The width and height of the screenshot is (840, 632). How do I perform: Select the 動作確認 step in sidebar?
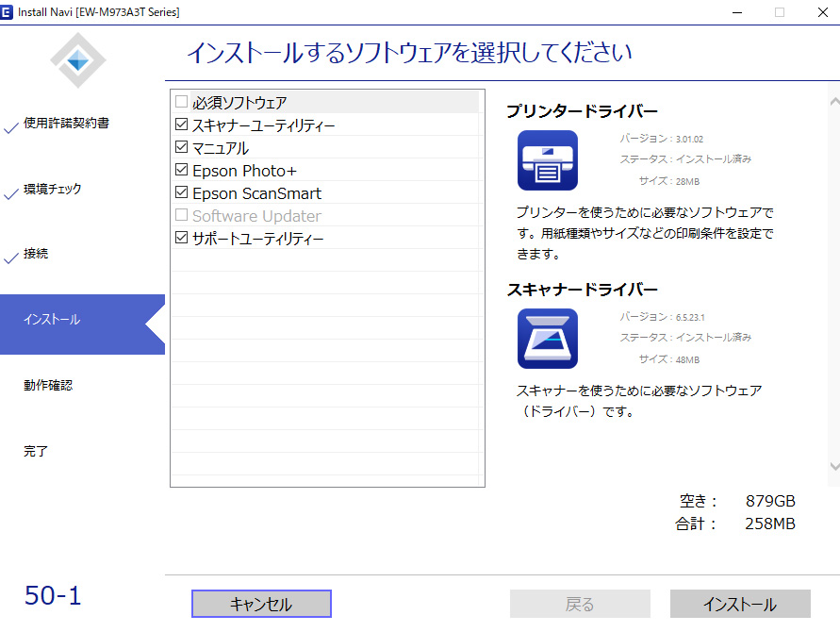48,385
